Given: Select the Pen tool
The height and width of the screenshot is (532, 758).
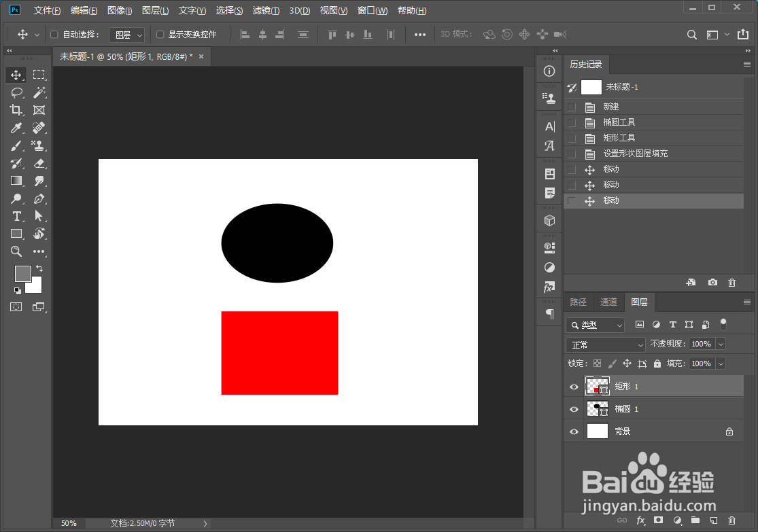Looking at the screenshot, I should coord(39,198).
